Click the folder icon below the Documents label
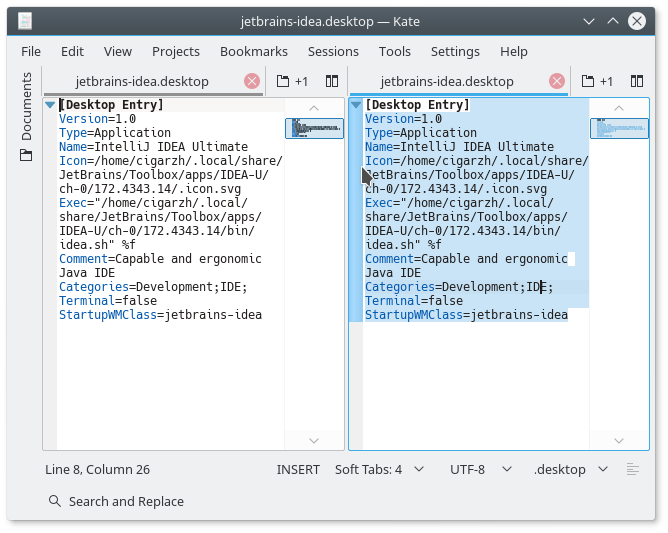 click(26, 155)
